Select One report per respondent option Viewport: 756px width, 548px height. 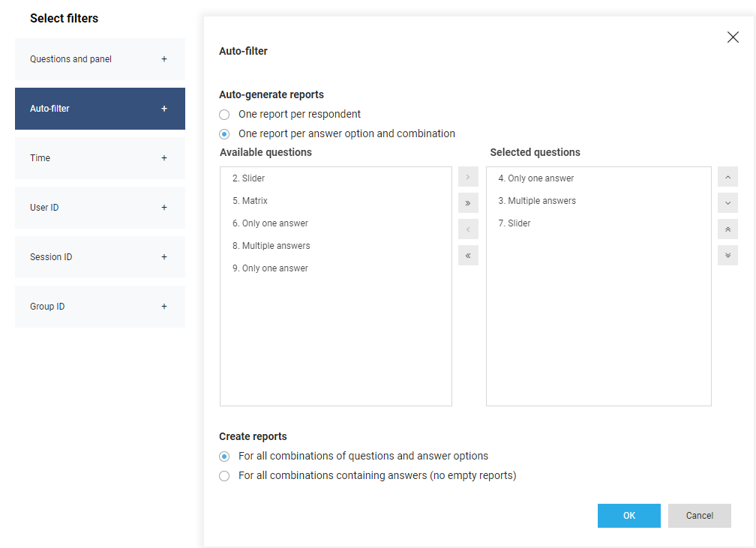[x=224, y=114]
